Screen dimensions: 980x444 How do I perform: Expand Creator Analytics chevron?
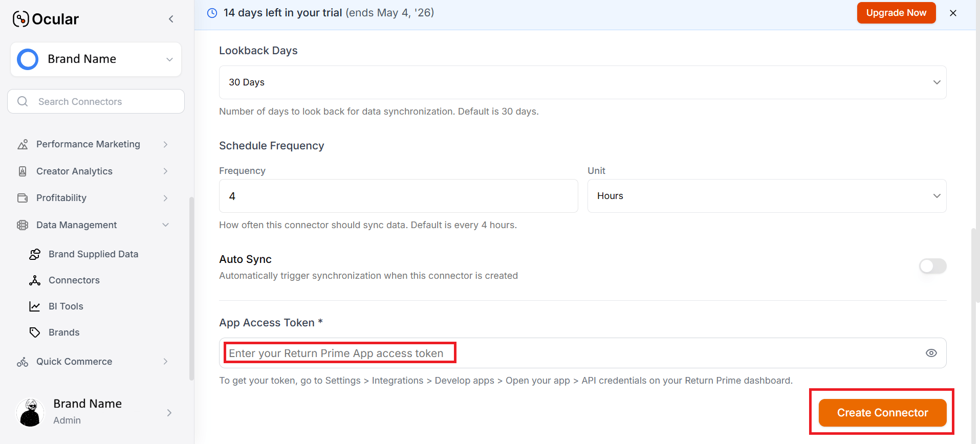click(x=165, y=171)
